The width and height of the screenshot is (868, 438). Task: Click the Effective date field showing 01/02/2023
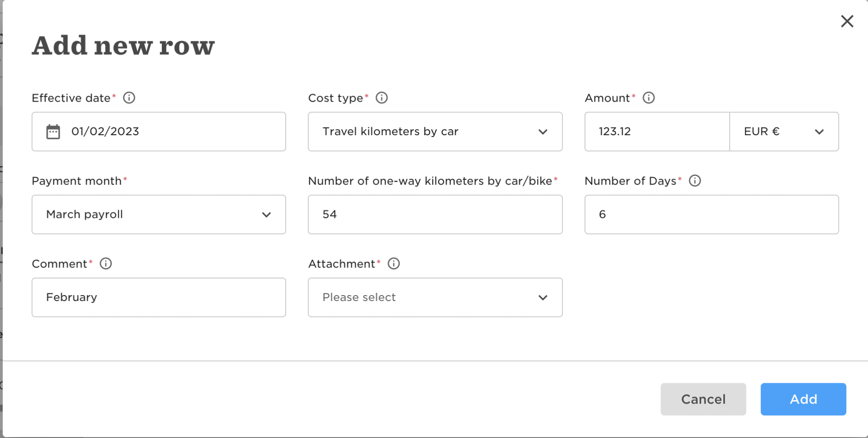tap(159, 132)
